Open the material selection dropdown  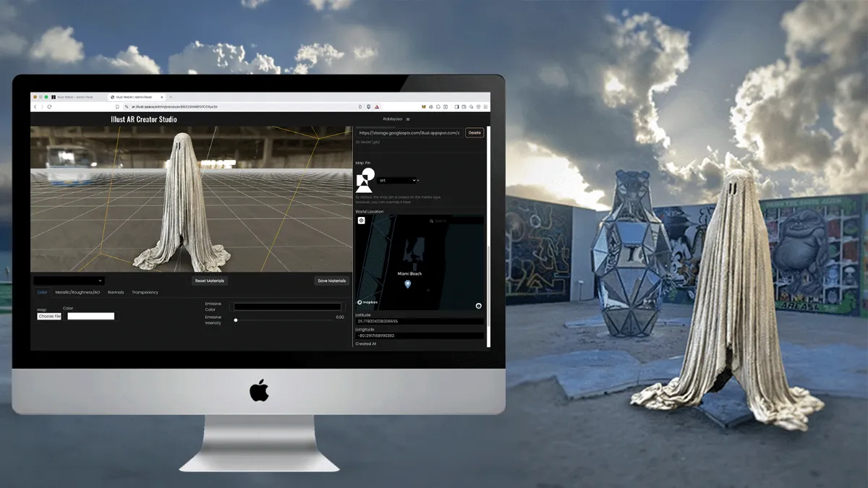69,281
